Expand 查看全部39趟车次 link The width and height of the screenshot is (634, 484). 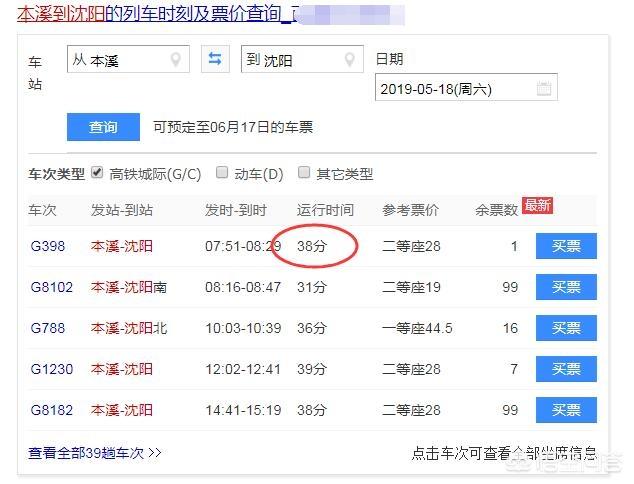[95, 453]
